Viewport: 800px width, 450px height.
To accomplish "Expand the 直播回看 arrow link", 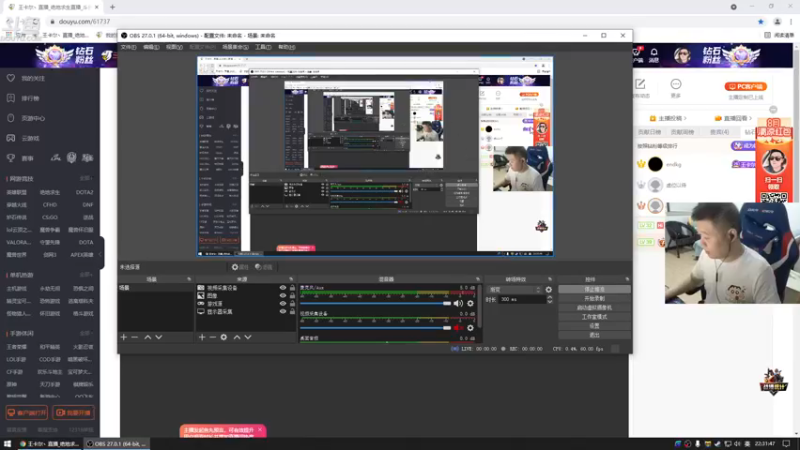I will 751,118.
